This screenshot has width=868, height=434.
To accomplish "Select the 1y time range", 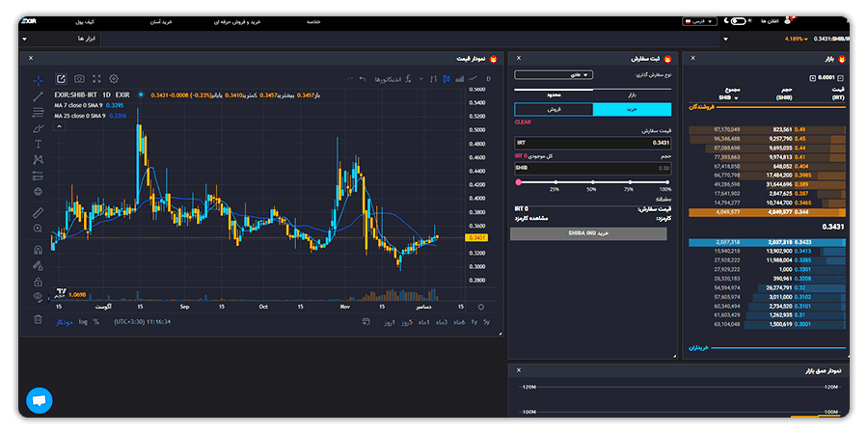I will [x=475, y=321].
